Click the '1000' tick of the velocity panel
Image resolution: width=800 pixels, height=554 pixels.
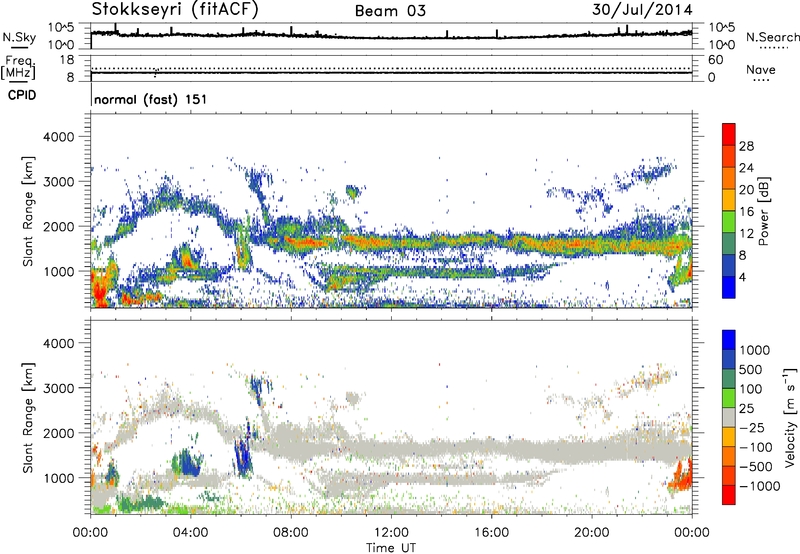58,478
